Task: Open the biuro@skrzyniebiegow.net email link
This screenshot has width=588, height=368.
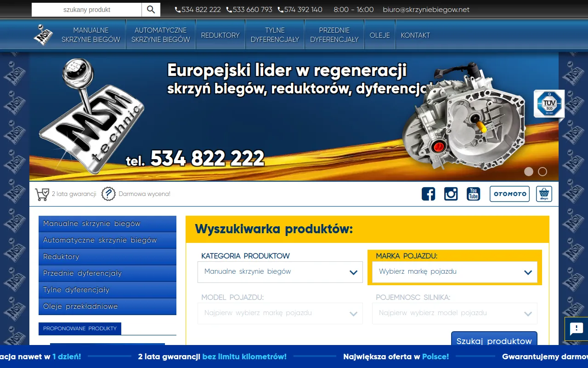Action: pyautogui.click(x=426, y=10)
